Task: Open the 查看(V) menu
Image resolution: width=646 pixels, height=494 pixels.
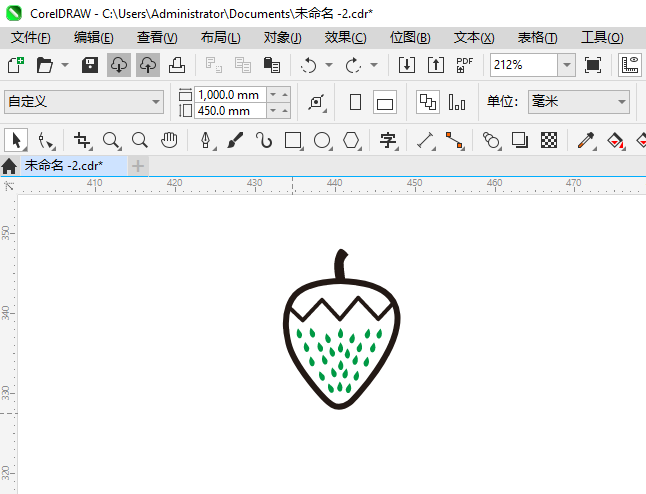Action: coord(157,38)
